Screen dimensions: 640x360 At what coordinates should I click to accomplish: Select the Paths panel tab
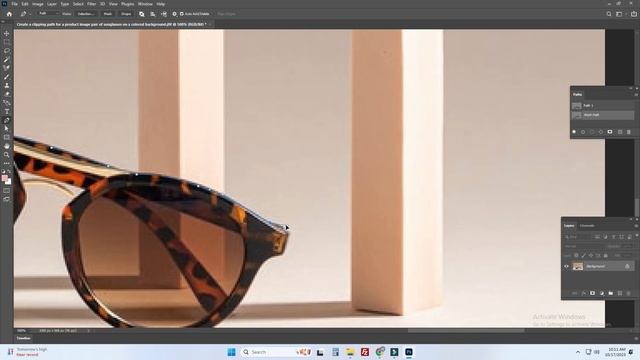(x=577, y=95)
